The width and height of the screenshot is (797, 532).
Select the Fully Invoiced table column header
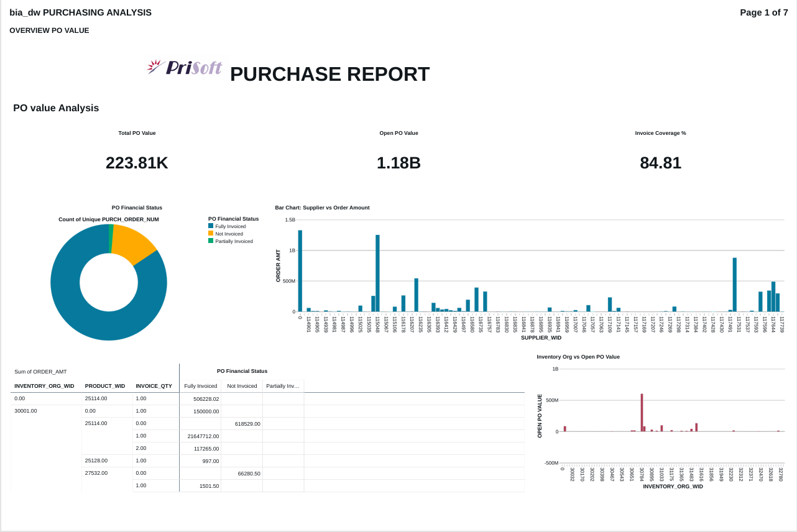200,386
